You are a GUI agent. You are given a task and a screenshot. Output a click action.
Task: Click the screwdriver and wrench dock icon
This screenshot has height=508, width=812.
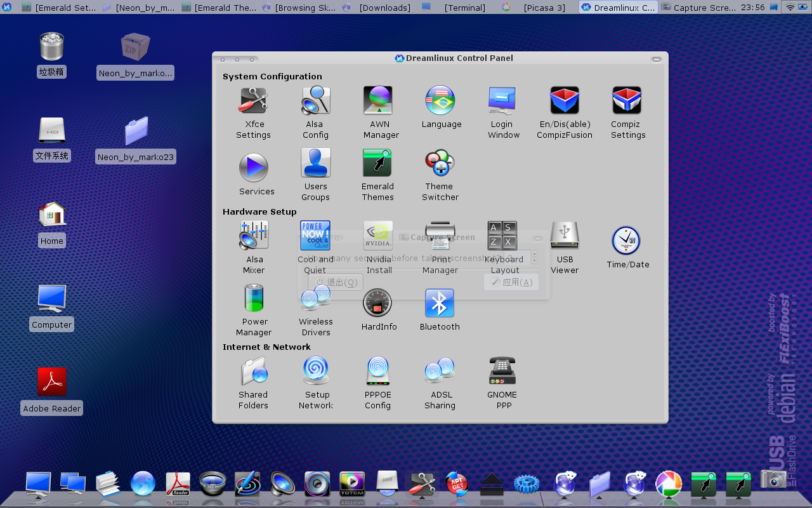point(422,484)
